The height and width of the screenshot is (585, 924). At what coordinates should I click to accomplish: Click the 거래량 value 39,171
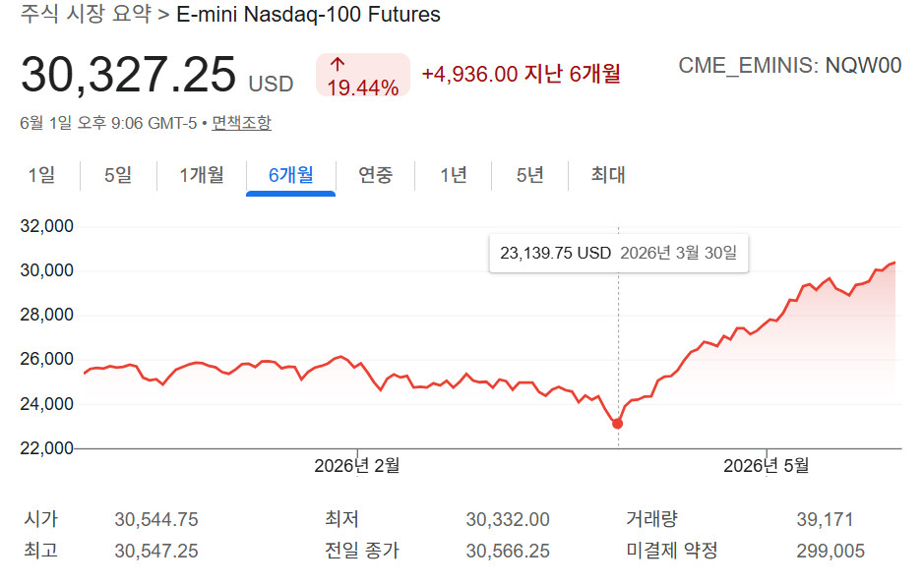click(x=825, y=520)
